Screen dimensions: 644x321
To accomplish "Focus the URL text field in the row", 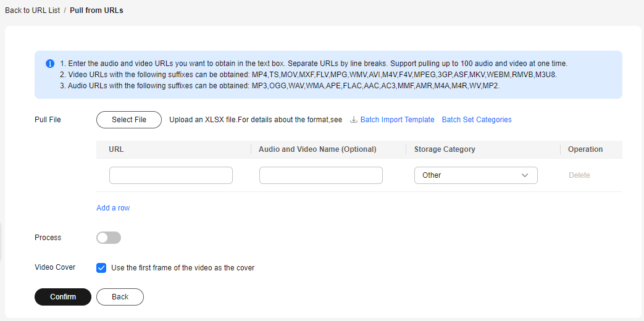I will point(171,175).
